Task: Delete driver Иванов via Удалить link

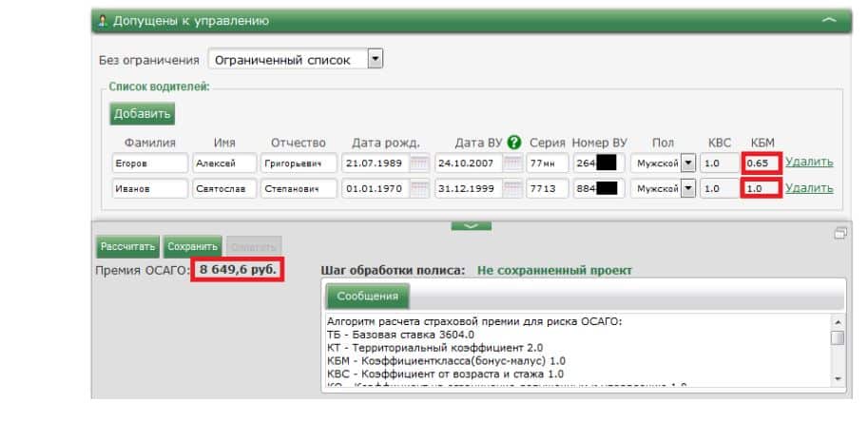Action: point(809,188)
